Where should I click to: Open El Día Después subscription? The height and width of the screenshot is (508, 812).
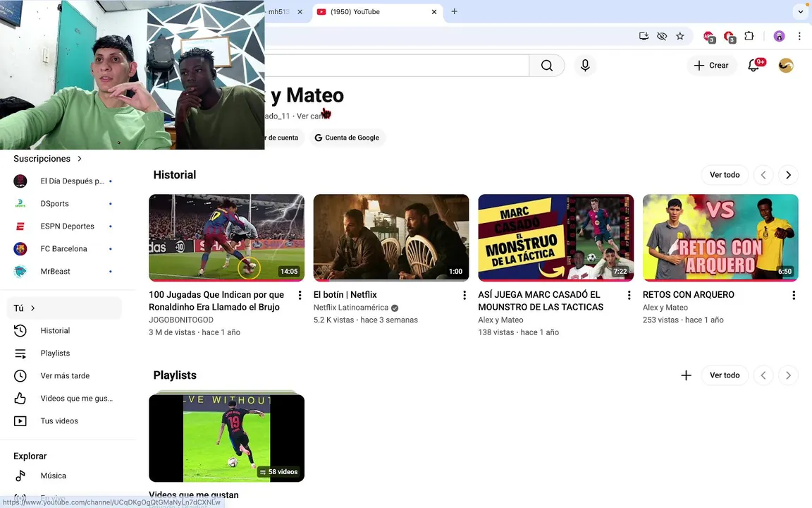click(64, 181)
